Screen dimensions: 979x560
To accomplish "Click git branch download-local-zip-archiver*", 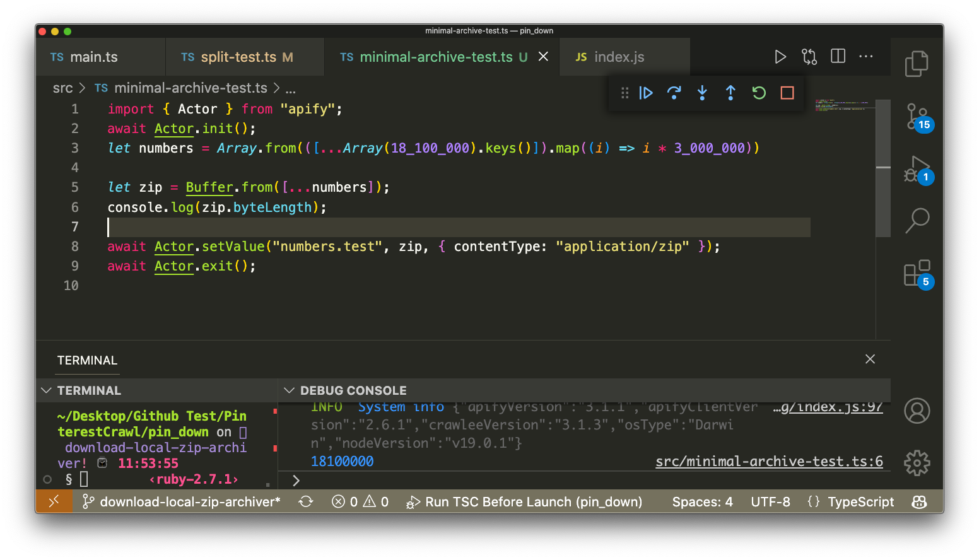I will click(x=182, y=501).
